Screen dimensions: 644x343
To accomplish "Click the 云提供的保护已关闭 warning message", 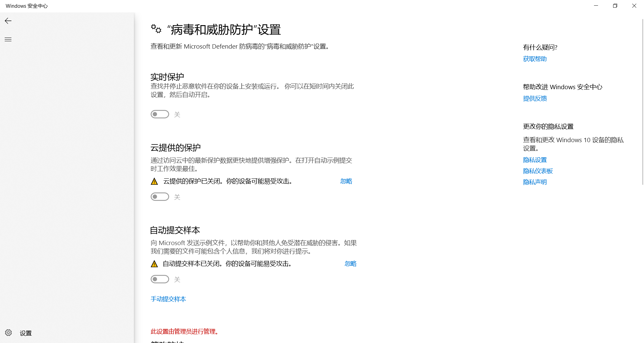I will tap(228, 181).
